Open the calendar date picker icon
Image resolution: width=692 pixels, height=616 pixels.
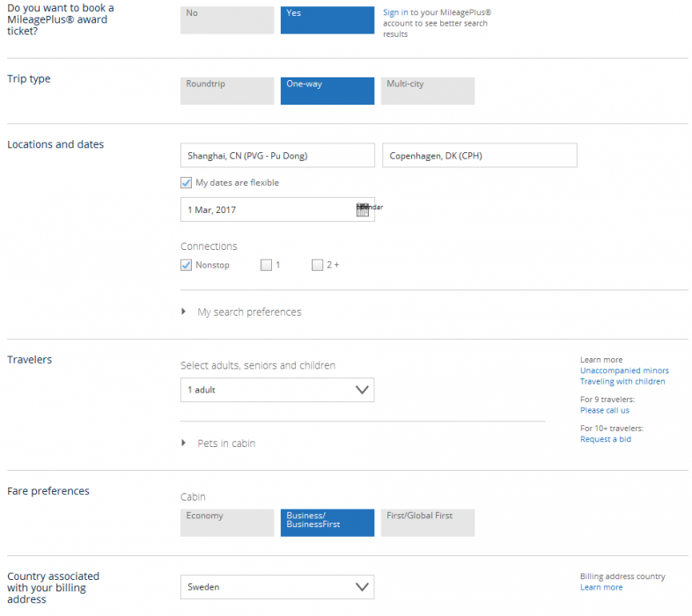click(362, 210)
